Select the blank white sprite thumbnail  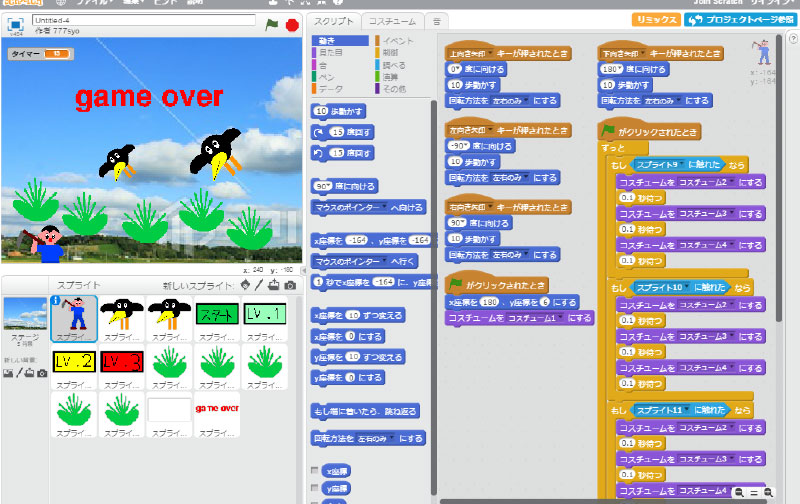[169, 414]
